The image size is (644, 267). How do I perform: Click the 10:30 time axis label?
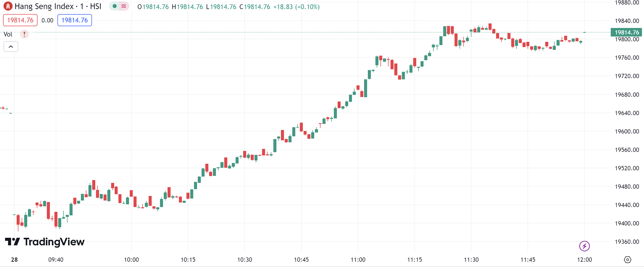tap(245, 260)
